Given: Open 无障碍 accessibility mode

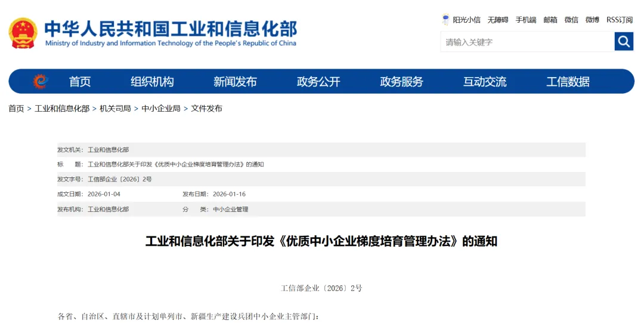Looking at the screenshot, I should coord(498,20).
